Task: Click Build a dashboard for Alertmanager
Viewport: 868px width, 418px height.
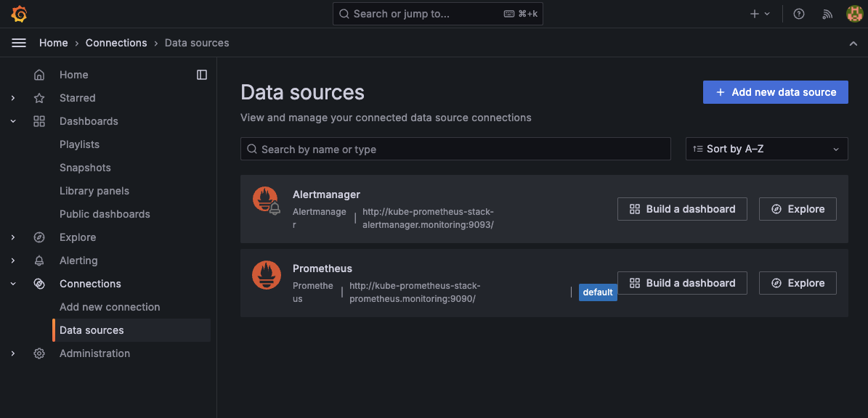Action: [x=681, y=209]
